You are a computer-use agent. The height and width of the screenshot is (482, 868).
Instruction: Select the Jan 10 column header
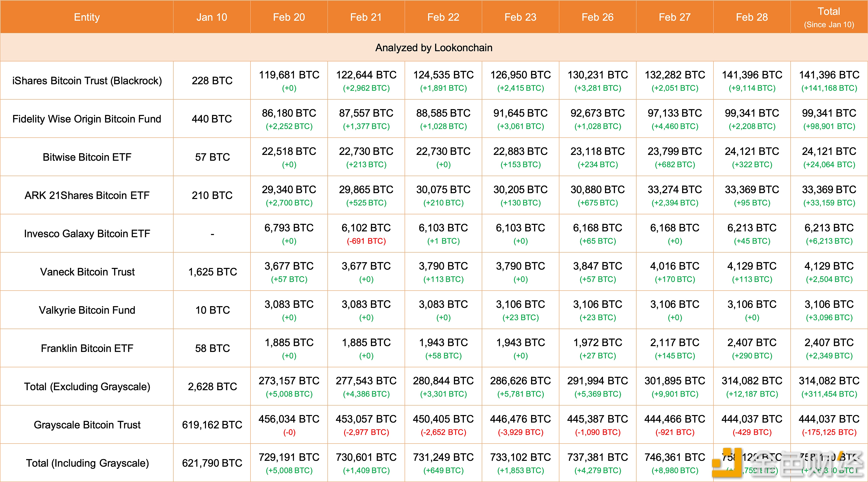click(x=212, y=17)
